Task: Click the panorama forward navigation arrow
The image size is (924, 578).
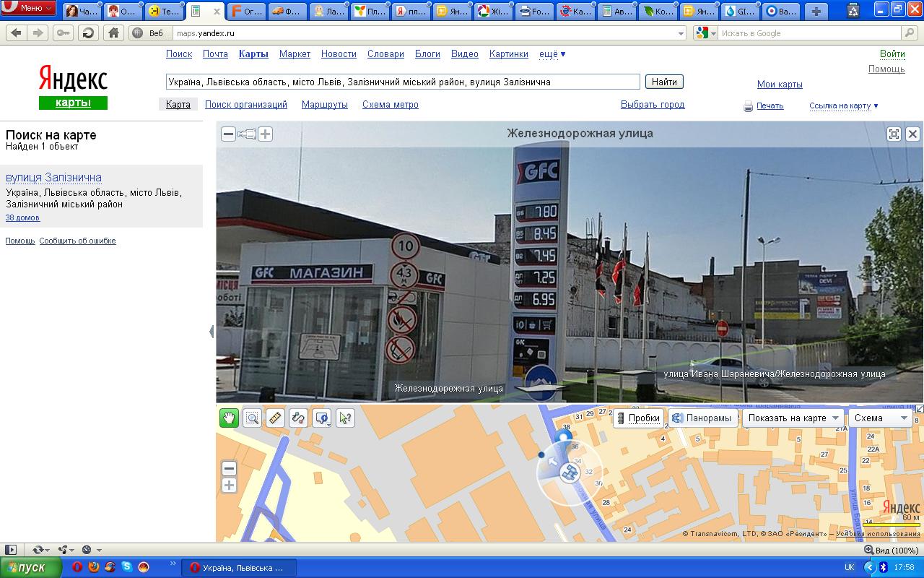Action: 541,388
